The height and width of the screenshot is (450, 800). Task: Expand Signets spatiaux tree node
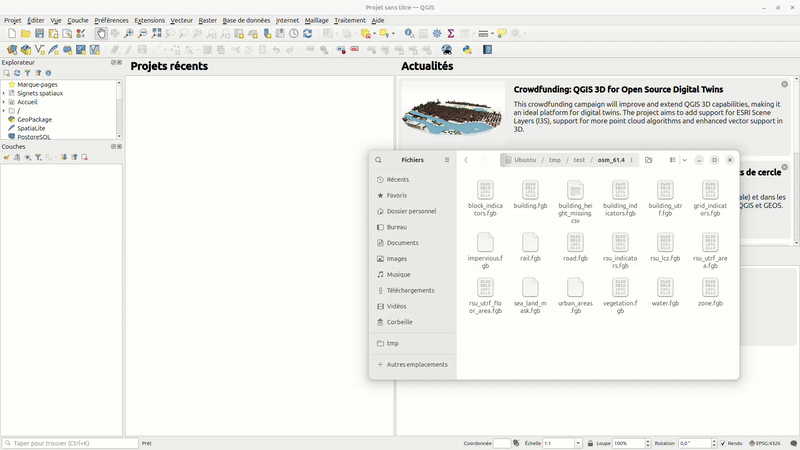click(x=4, y=93)
